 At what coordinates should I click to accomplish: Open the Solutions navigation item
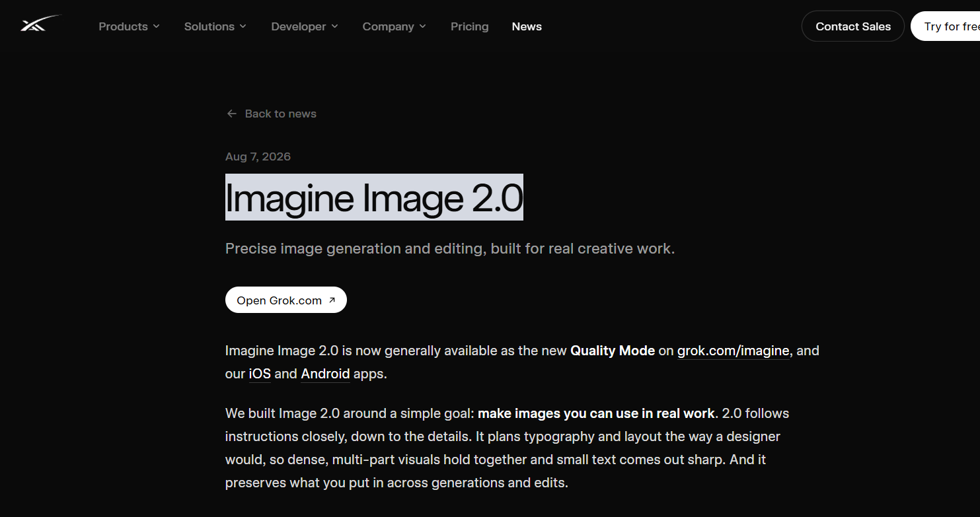[x=215, y=26]
